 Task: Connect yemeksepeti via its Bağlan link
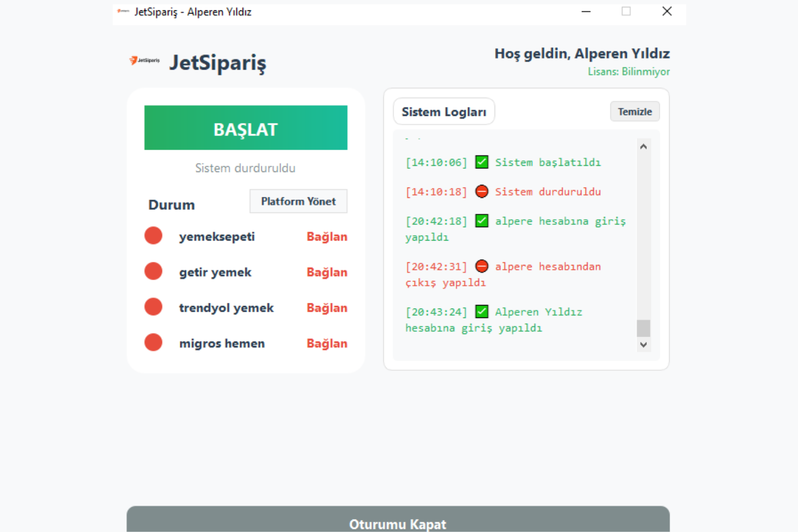click(327, 236)
